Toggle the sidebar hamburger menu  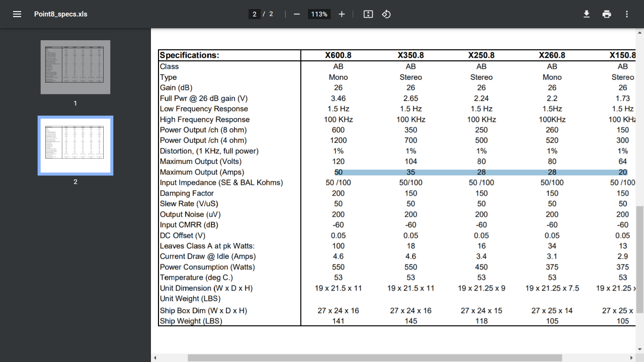(17, 14)
